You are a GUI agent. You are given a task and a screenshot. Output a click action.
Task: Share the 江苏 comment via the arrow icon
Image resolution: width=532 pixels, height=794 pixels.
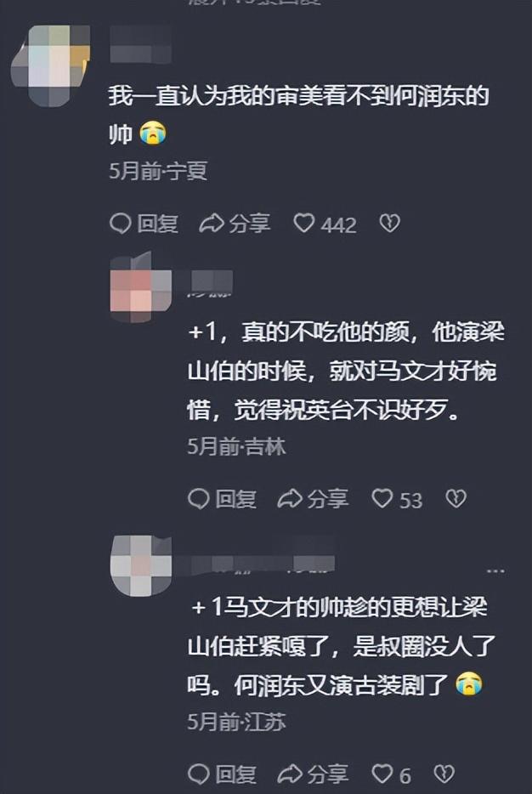[x=290, y=774]
